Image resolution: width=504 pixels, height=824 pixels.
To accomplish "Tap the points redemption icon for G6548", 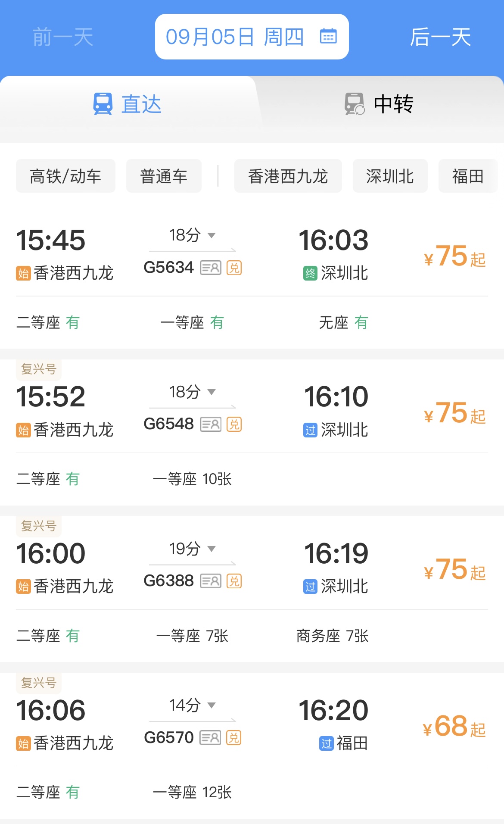I will click(x=234, y=424).
